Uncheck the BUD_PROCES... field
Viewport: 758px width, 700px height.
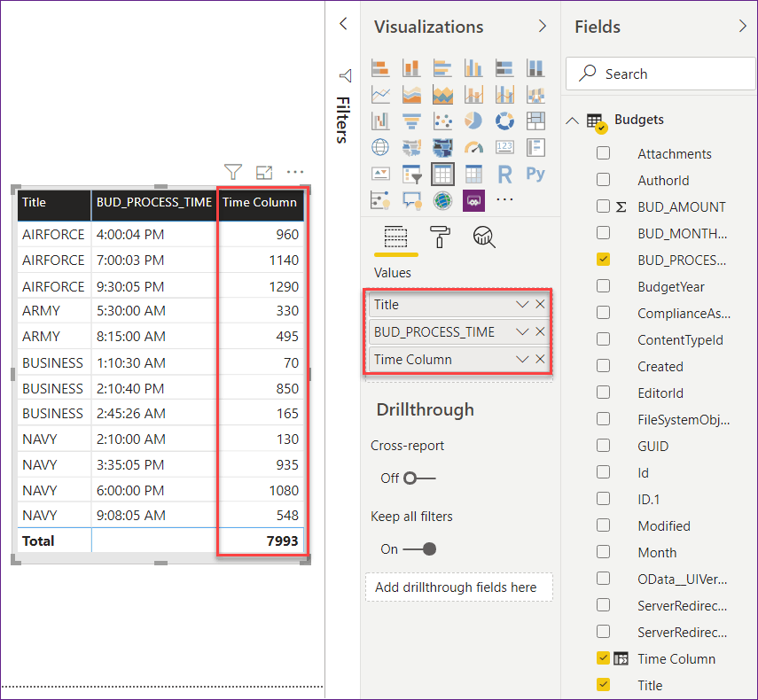[604, 260]
